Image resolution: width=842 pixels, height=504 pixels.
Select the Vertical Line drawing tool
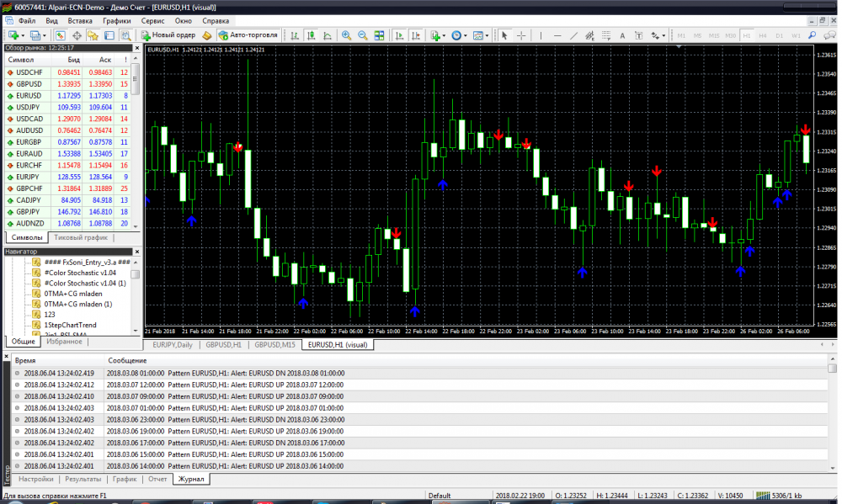tap(541, 35)
